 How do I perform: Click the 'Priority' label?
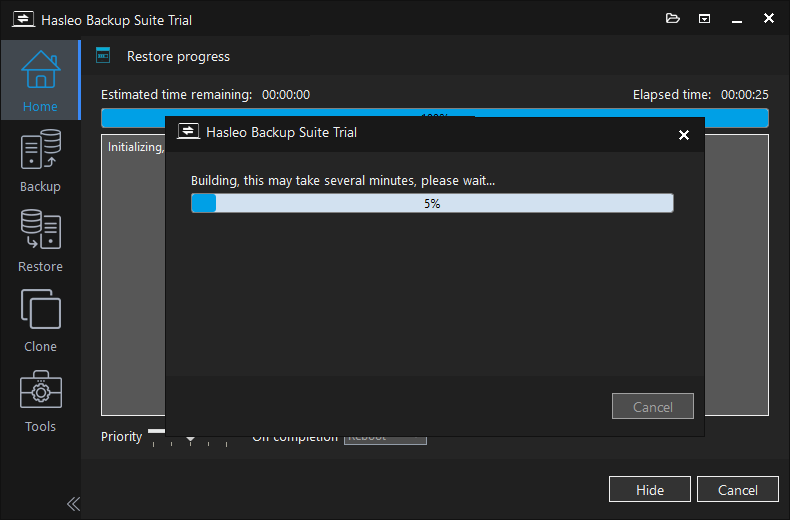click(121, 436)
